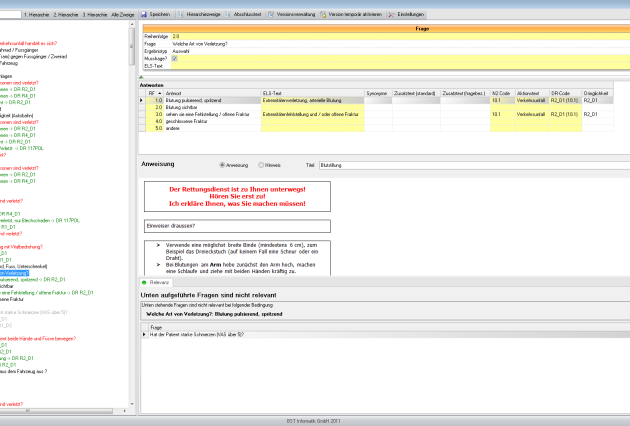
Task: Switch to the 2. Hierarchie tab
Action: click(66, 14)
